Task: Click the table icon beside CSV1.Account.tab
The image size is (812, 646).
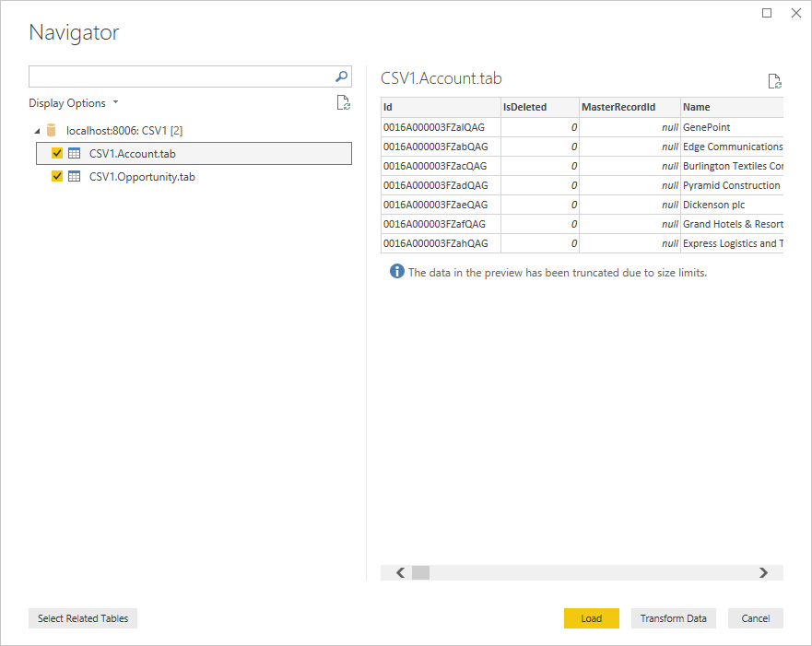Action: [x=75, y=153]
